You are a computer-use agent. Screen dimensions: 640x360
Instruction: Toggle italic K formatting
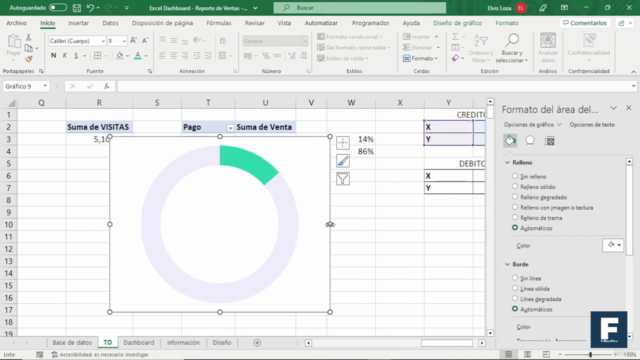point(64,56)
